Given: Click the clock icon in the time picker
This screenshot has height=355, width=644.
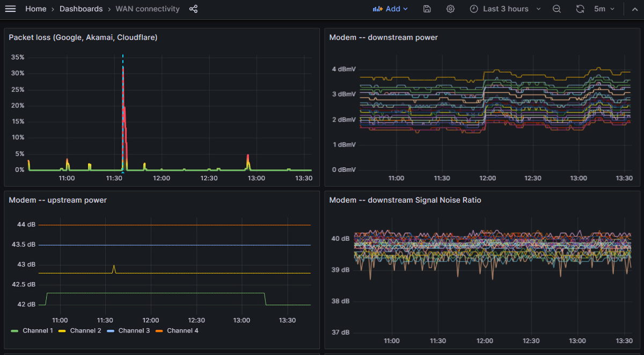Looking at the screenshot, I should (473, 9).
